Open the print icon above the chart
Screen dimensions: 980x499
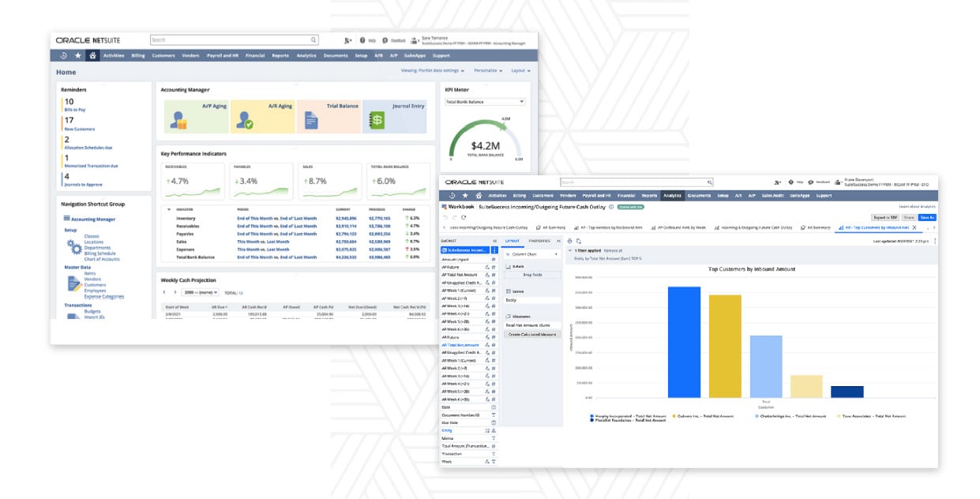[569, 241]
